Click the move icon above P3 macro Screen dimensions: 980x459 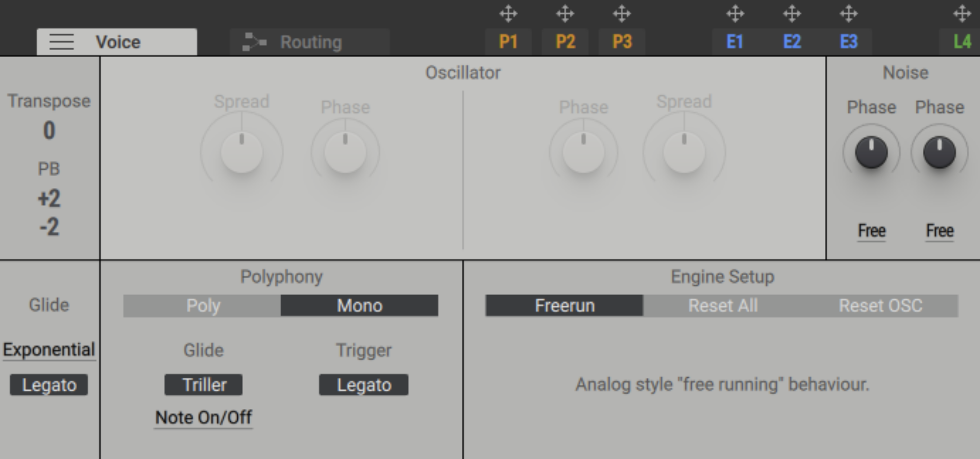[622, 14]
